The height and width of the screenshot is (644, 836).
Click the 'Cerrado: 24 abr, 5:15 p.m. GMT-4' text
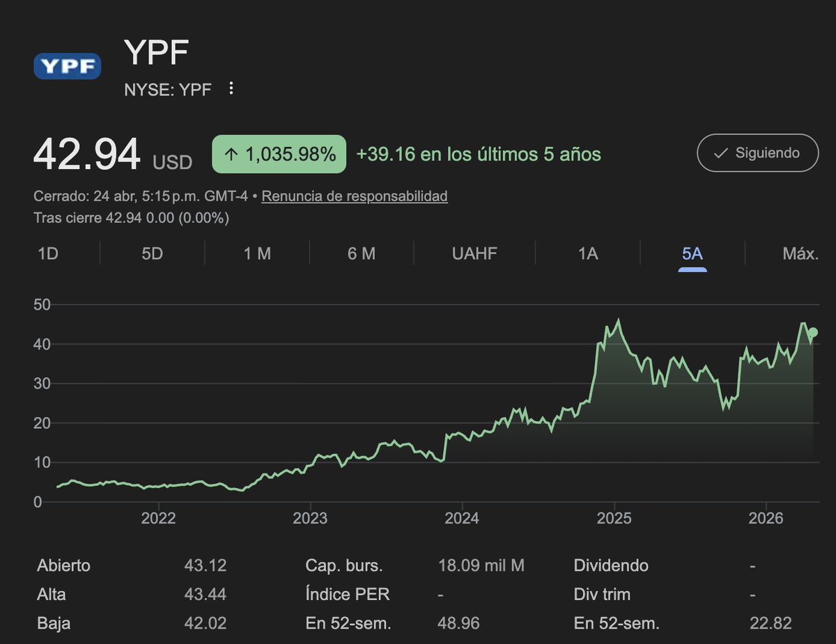(141, 196)
